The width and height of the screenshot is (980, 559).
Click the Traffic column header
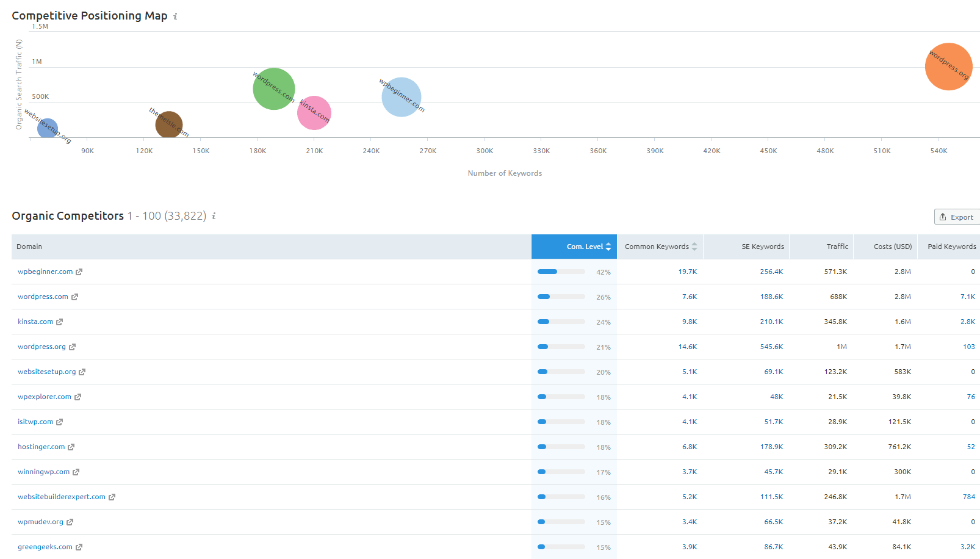point(821,247)
